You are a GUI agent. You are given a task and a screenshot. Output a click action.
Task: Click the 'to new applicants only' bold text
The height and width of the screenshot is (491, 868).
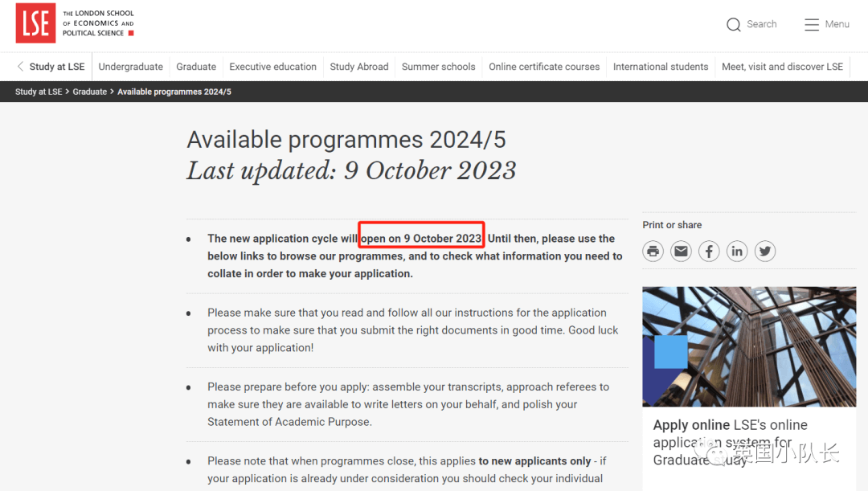(534, 461)
